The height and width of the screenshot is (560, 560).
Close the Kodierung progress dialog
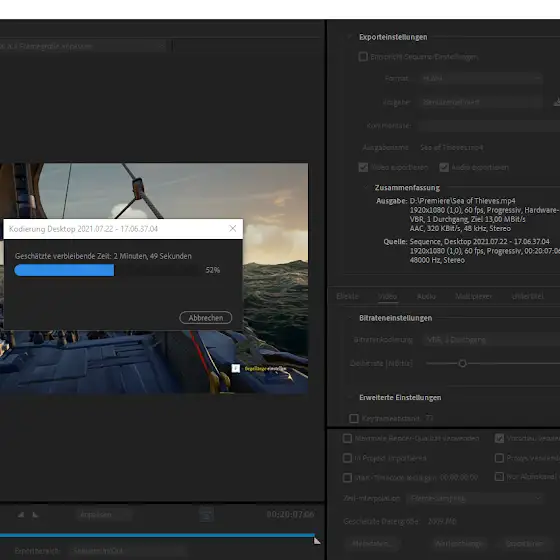point(232,228)
